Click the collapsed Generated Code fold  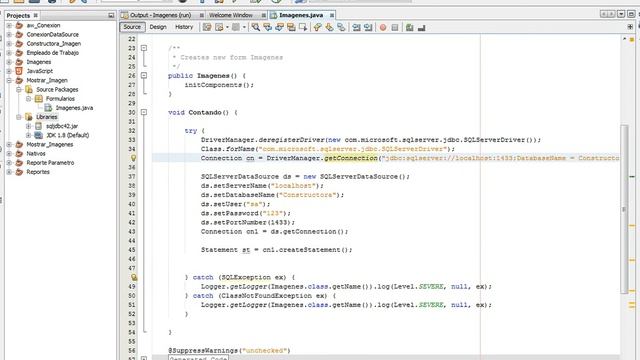tap(198, 358)
